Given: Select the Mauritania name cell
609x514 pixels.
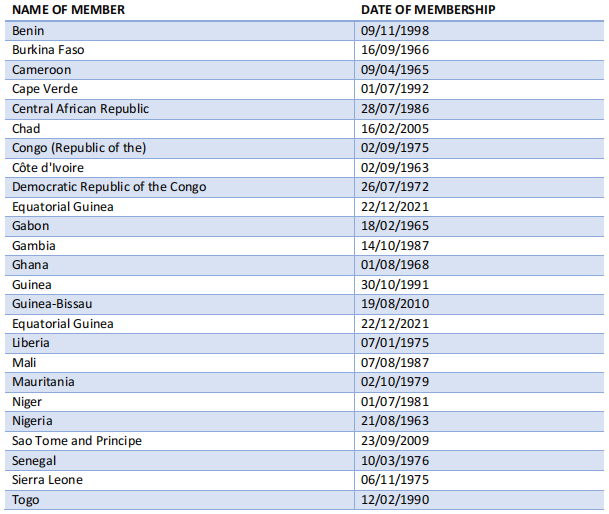Looking at the screenshot, I should (x=179, y=382).
